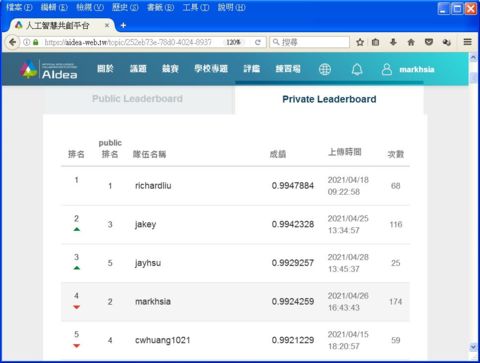Click the green up arrow in jakey's row
The width and height of the screenshot is (480, 363).
(x=77, y=229)
